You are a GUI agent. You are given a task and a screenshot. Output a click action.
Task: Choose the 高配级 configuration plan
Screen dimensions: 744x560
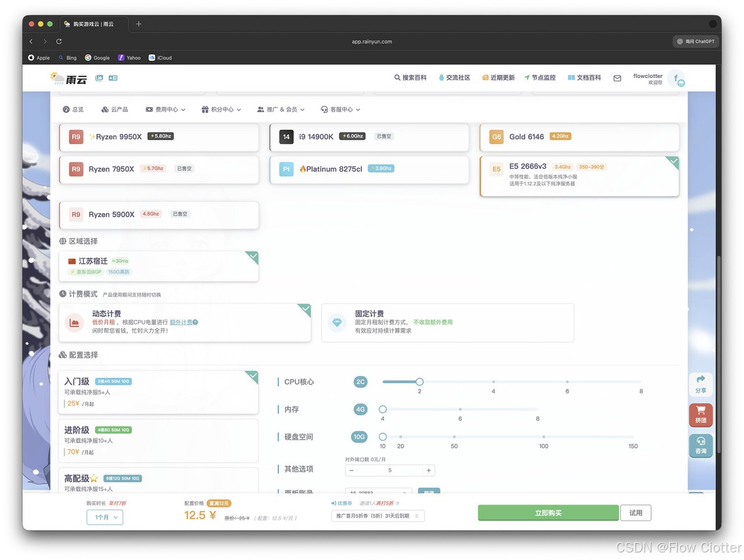(x=158, y=481)
